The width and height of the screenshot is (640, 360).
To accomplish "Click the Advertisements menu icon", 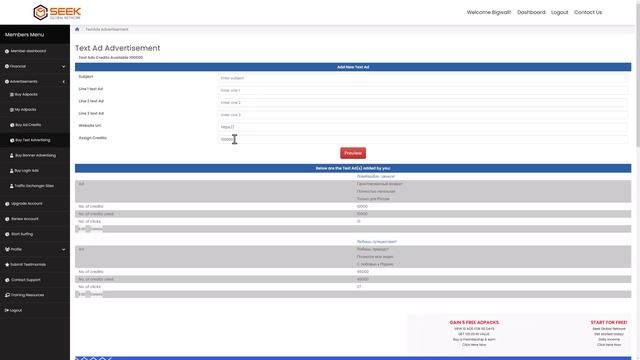I will click(7, 82).
